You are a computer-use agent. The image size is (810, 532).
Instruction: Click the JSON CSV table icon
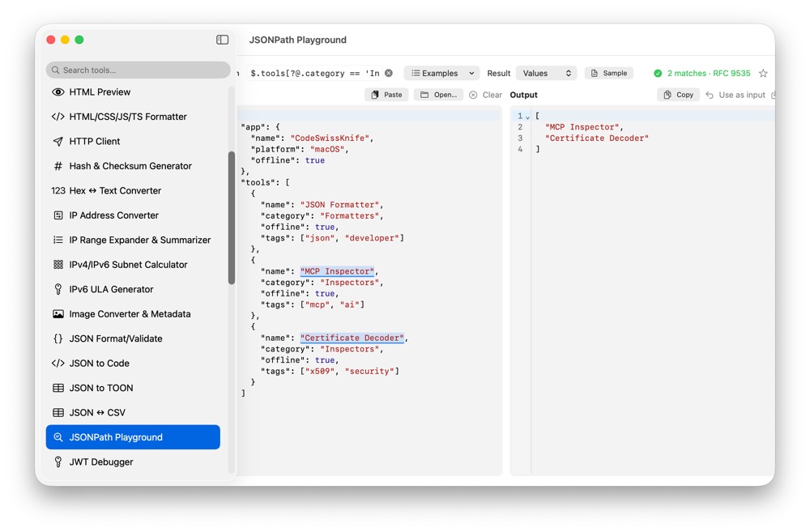coord(58,413)
